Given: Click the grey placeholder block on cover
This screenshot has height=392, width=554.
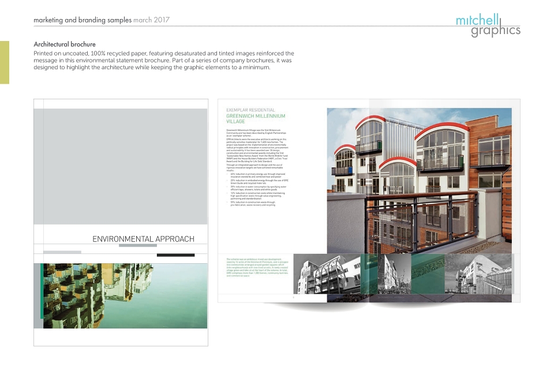Looking at the screenshot, I should [x=121, y=166].
